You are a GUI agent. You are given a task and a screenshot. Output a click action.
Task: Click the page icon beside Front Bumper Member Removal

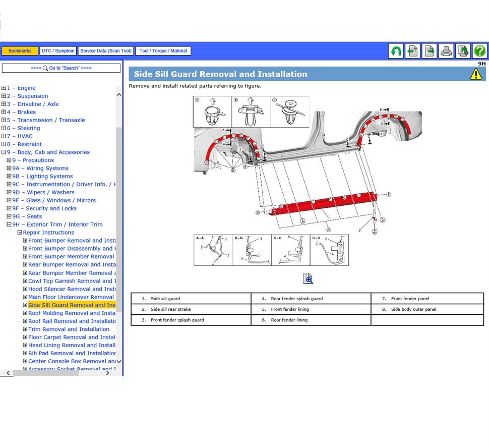click(25, 257)
